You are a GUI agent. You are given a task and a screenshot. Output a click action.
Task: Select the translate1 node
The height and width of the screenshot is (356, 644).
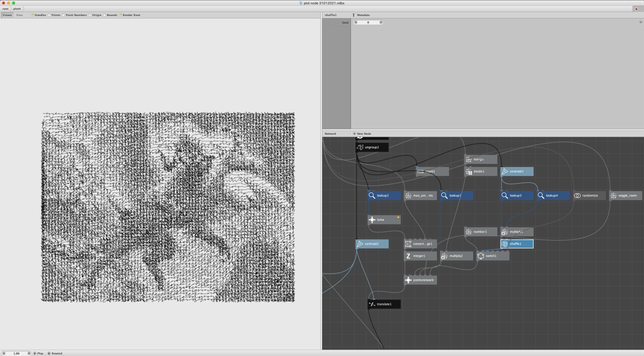point(384,304)
